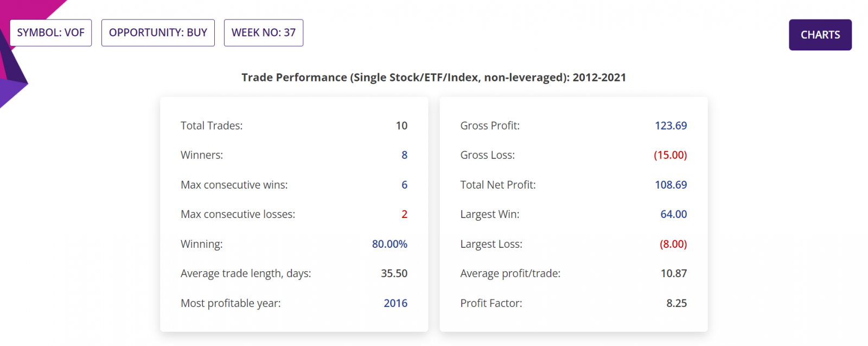868x346 pixels.
Task: Select the Most profitable year label
Action: click(x=231, y=303)
